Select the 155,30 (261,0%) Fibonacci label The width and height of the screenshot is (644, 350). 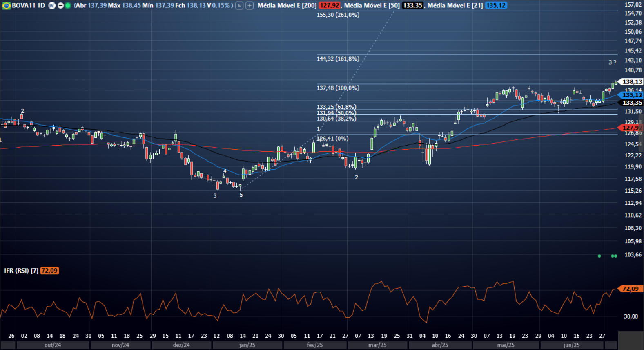pyautogui.click(x=338, y=15)
